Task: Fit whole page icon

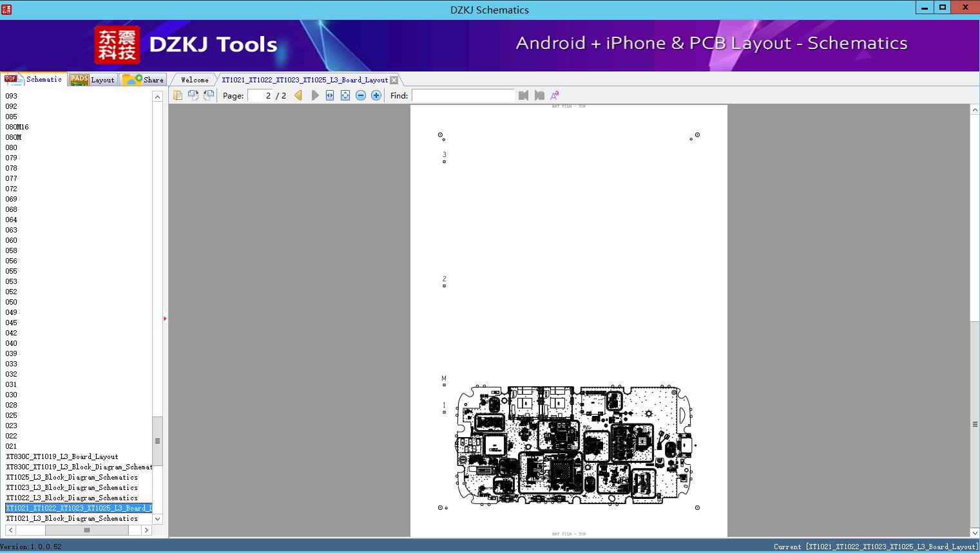Action: tap(345, 95)
